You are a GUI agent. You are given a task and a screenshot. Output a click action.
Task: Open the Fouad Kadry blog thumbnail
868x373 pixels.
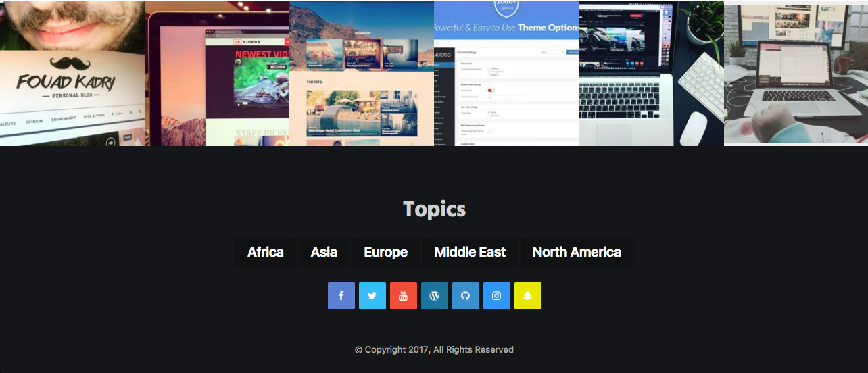point(72,73)
